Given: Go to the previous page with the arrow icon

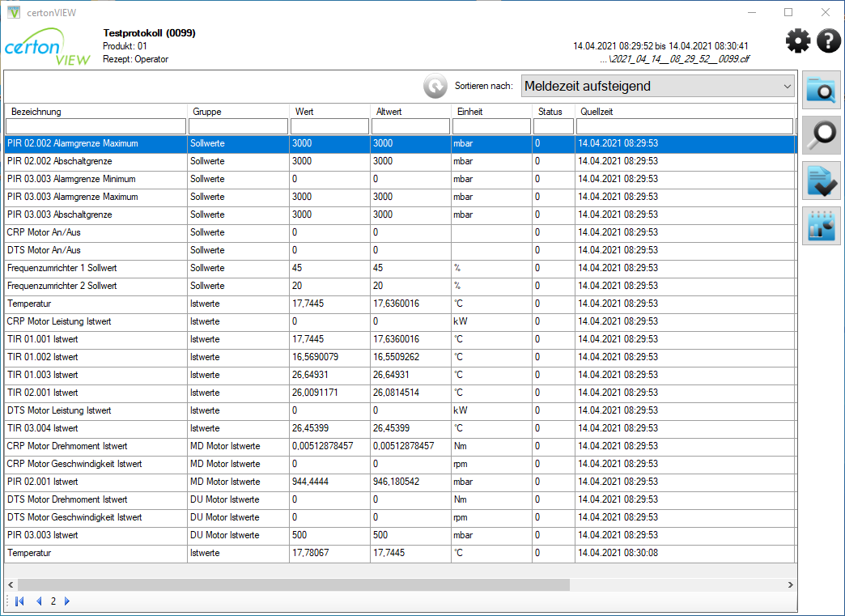Looking at the screenshot, I should [x=39, y=601].
